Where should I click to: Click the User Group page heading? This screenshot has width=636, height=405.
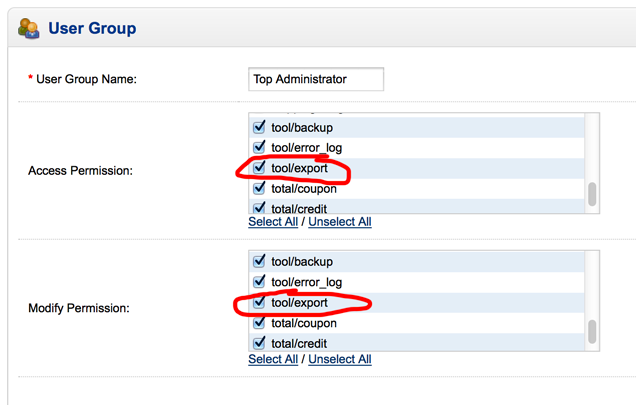pyautogui.click(x=92, y=28)
